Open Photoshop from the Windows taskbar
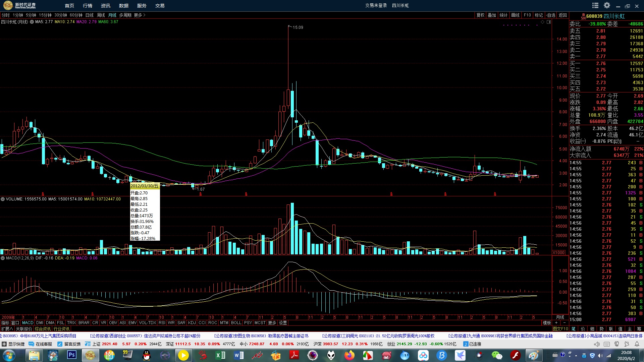This screenshot has width=644, height=362. pos(71,355)
